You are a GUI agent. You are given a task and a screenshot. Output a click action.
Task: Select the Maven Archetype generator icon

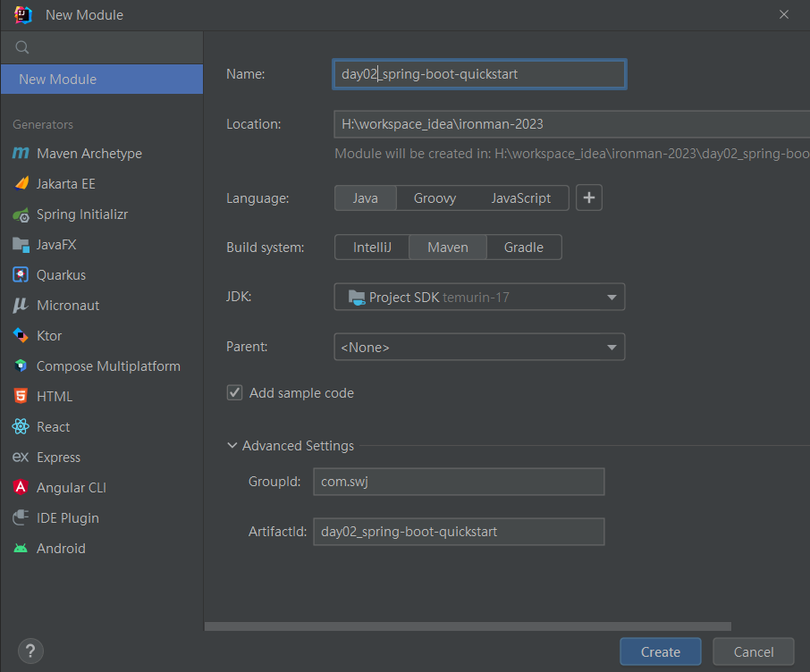coord(21,154)
